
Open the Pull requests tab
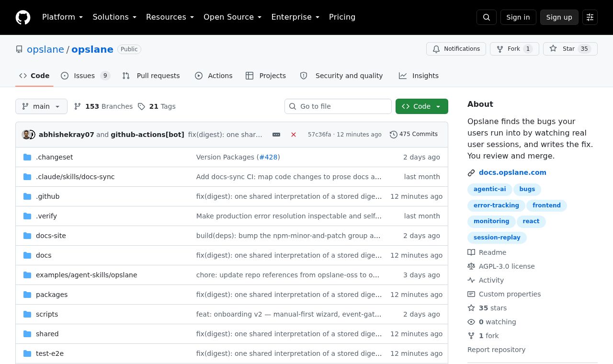point(151,76)
